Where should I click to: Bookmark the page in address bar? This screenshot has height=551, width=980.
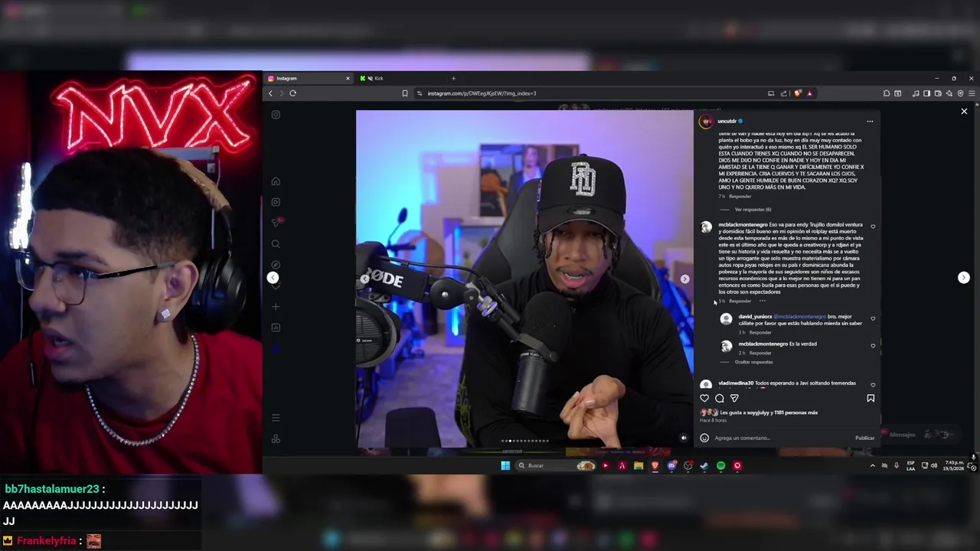click(x=405, y=93)
